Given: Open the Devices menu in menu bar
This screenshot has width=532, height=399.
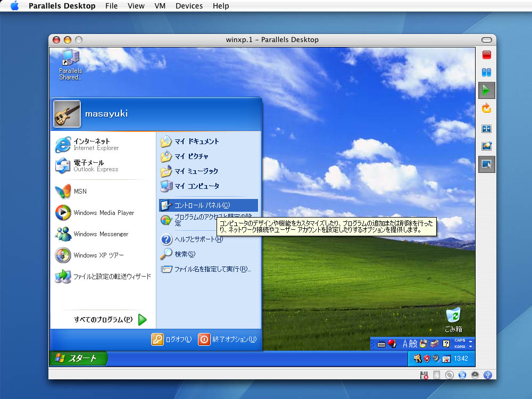Looking at the screenshot, I should 189,6.
